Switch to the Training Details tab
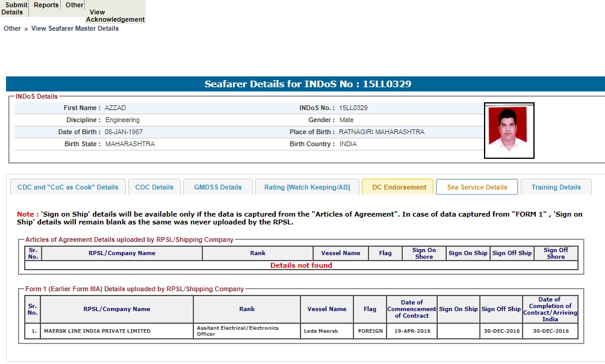This screenshot has height=364, width=605. coord(556,187)
